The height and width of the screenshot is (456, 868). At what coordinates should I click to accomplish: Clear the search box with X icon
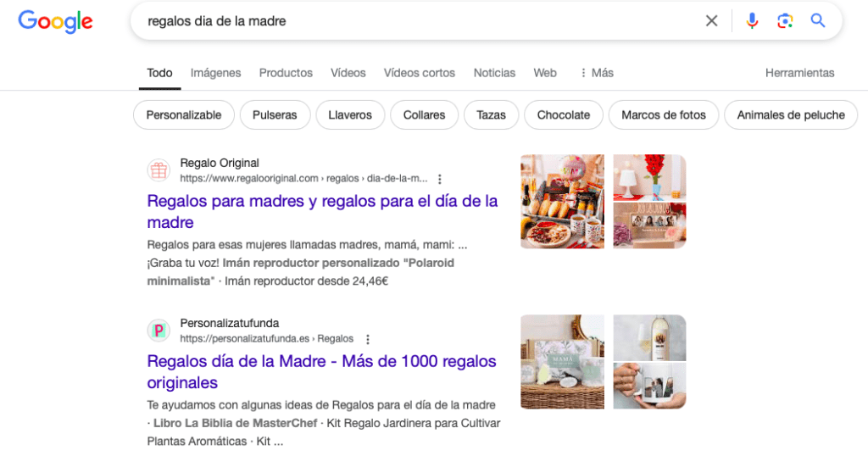pos(711,21)
